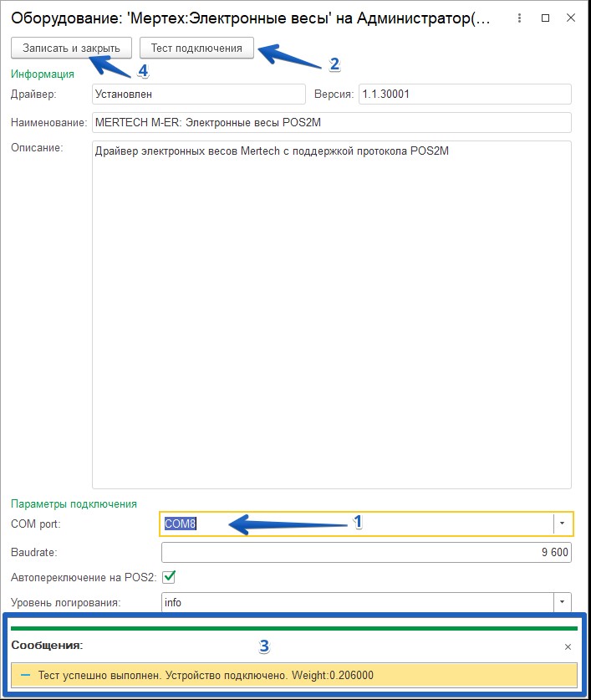The height and width of the screenshot is (700, 591).
Task: Maximize the equipment settings window
Action: click(546, 18)
